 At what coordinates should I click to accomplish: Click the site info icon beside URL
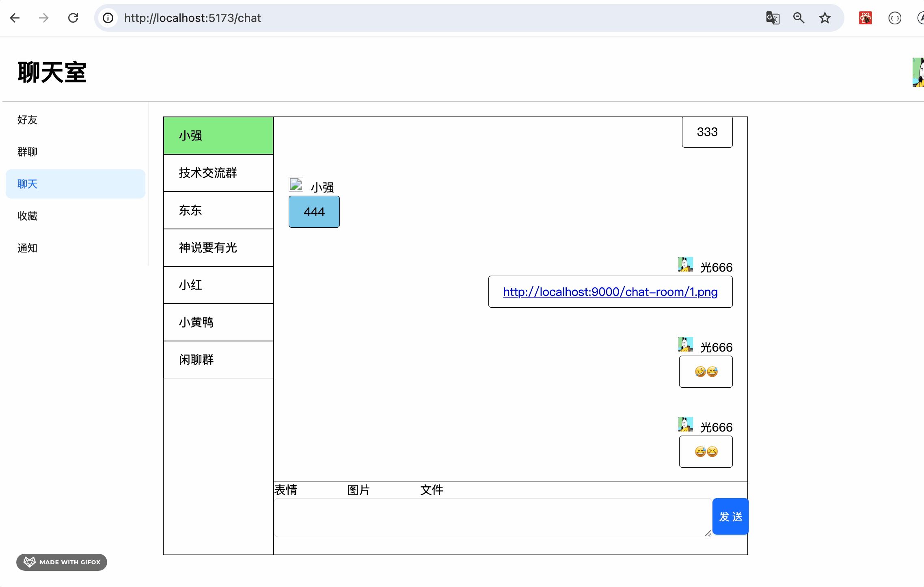pyautogui.click(x=108, y=18)
